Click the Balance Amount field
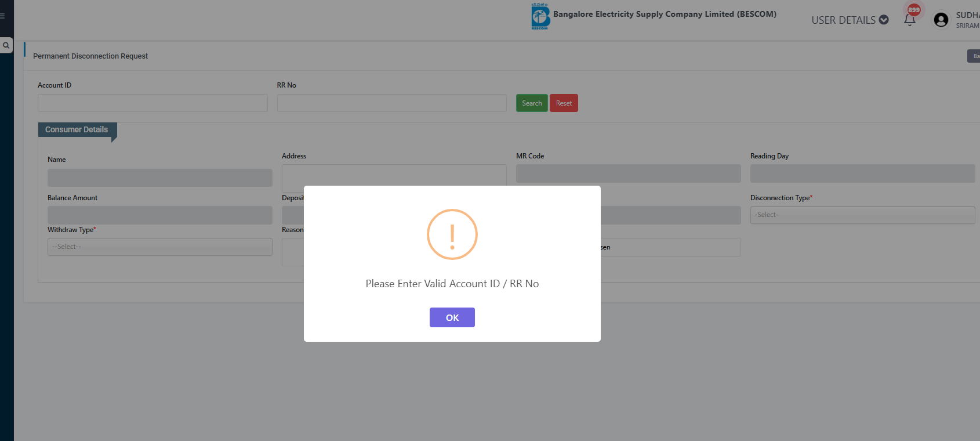 coord(159,215)
